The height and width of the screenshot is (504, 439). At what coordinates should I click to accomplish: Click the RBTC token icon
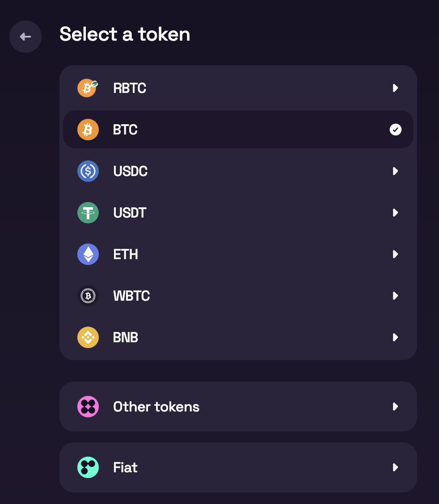(87, 88)
